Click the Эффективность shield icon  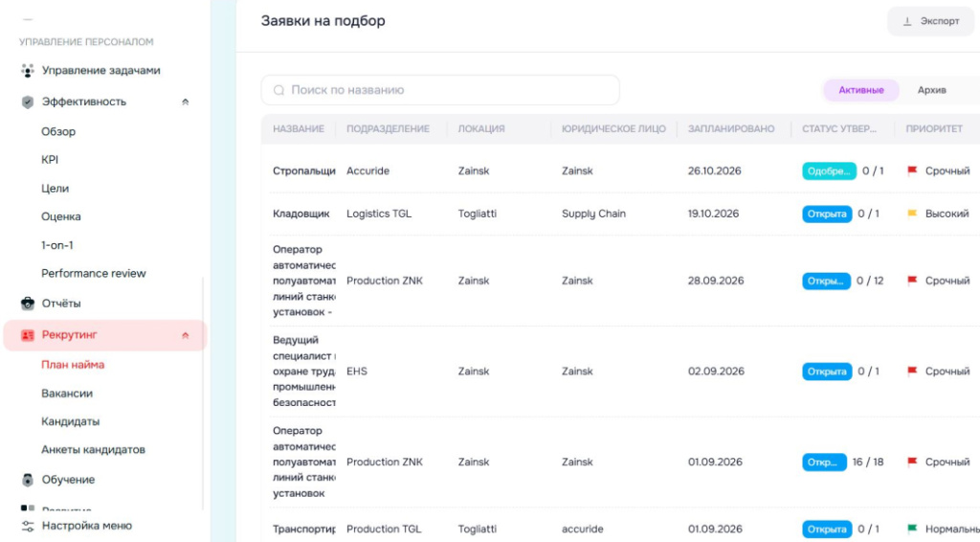(x=28, y=102)
